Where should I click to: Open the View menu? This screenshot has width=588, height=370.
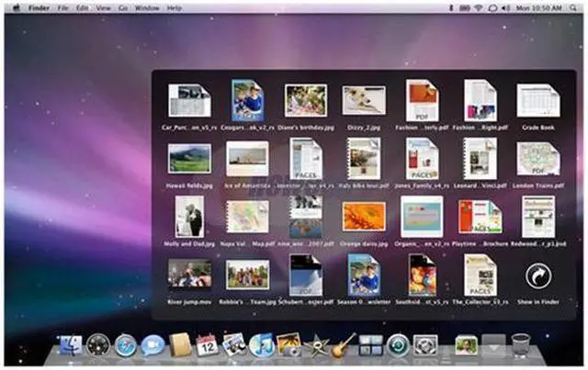point(103,8)
